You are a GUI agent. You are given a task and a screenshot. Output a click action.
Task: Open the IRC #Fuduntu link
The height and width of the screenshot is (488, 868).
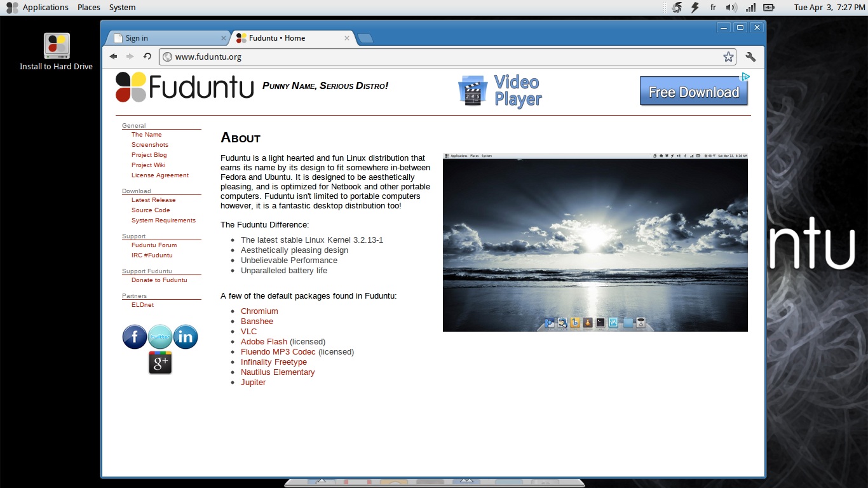(152, 255)
